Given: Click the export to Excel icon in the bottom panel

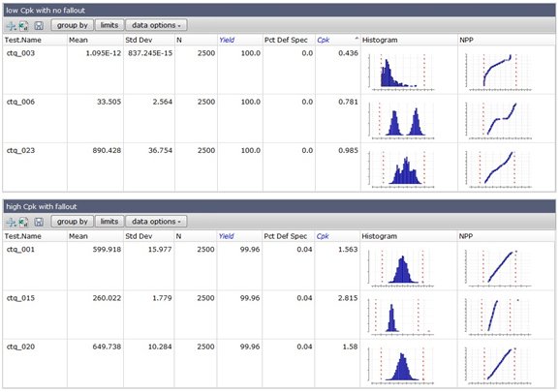Looking at the screenshot, I should [24, 222].
